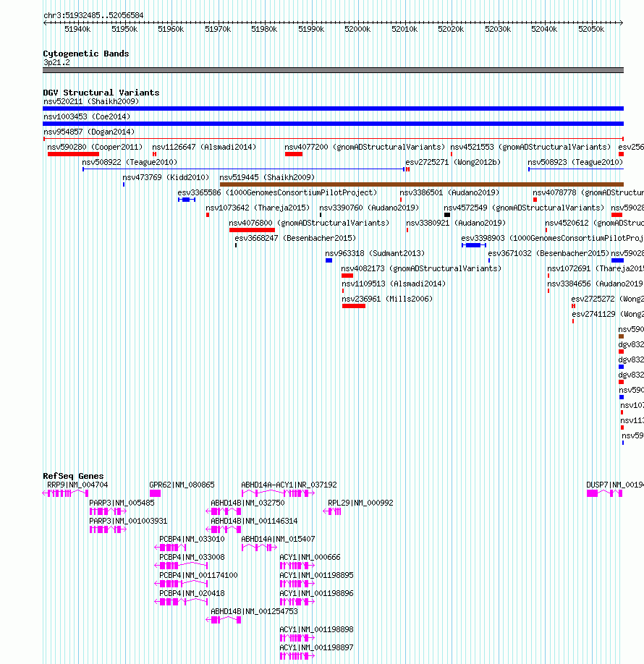Select the red bar of nsv590280 (Cooper2011)
Image resolution: width=644 pixels, height=664 pixels.
(x=73, y=154)
